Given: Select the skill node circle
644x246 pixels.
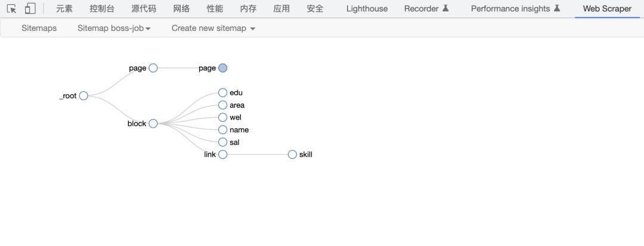Looking at the screenshot, I should tap(292, 154).
